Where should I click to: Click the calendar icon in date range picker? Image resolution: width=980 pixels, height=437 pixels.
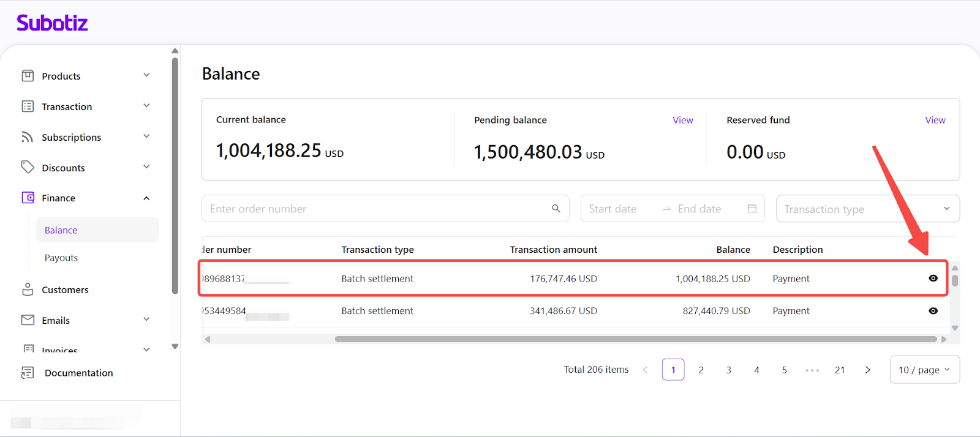coord(752,209)
